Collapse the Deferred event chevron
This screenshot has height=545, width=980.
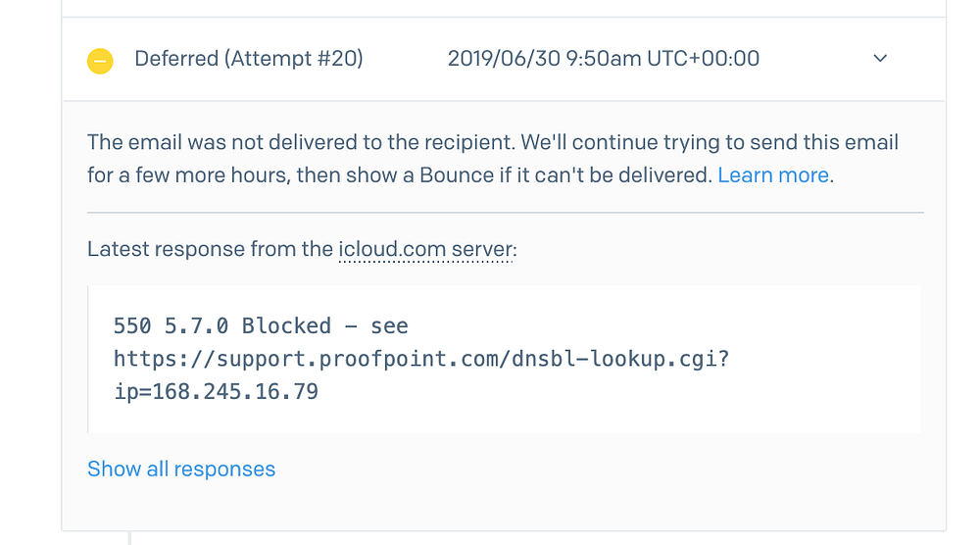879,59
